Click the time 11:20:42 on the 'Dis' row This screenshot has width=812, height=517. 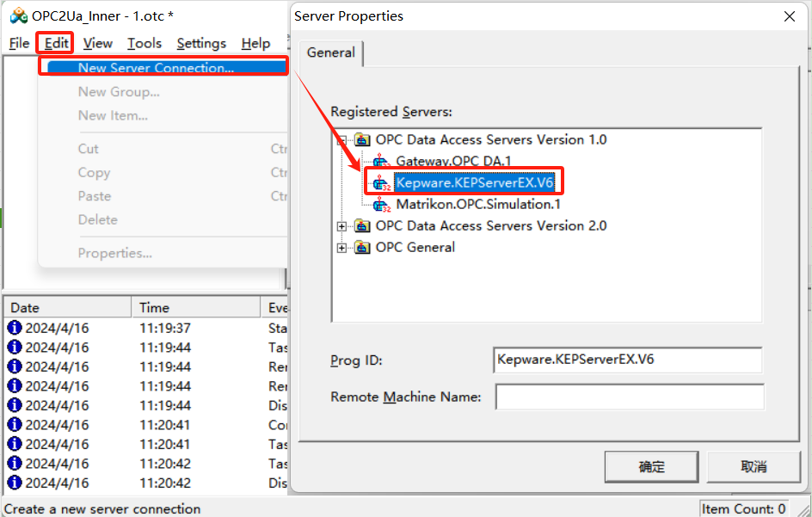click(165, 483)
